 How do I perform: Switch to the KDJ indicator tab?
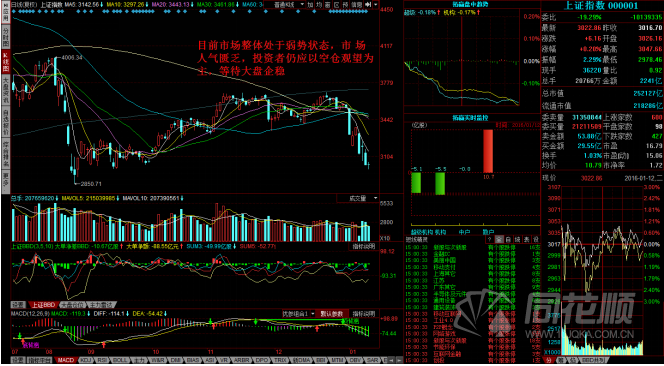pos(86,360)
